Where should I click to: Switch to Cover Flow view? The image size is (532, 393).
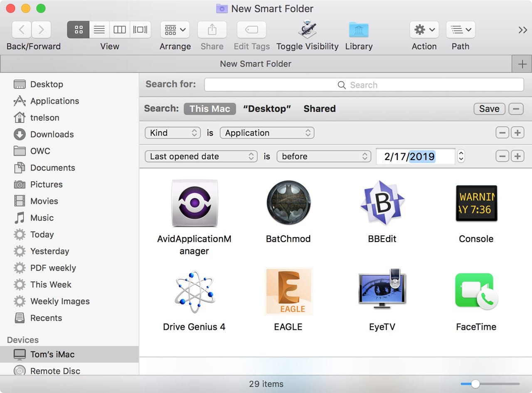[140, 30]
